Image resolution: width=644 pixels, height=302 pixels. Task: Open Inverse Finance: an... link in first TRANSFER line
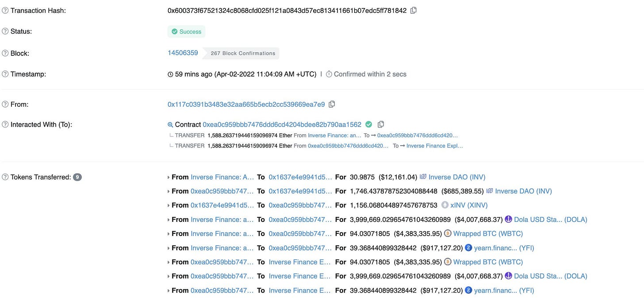coord(334,135)
